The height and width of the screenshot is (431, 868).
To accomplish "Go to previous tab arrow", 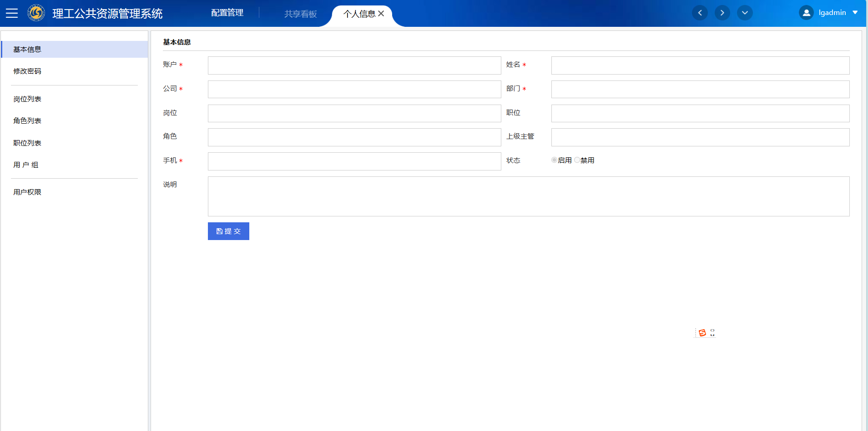I will click(x=700, y=13).
